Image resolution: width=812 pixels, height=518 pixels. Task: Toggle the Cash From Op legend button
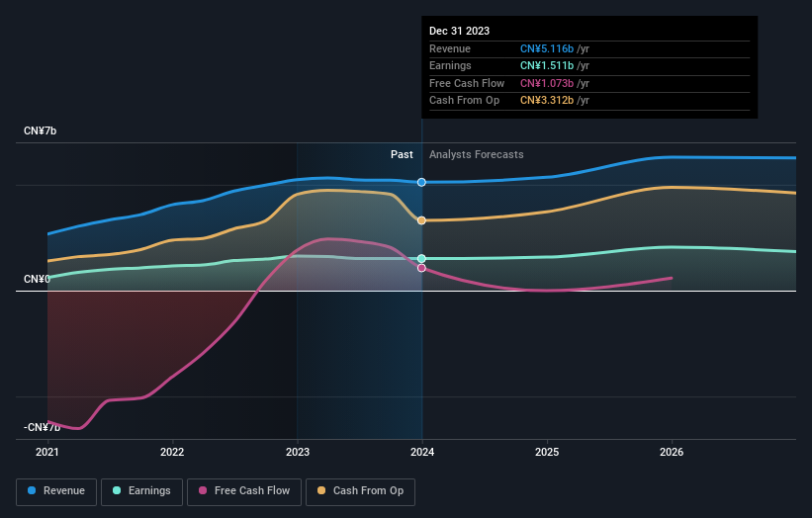tap(360, 491)
